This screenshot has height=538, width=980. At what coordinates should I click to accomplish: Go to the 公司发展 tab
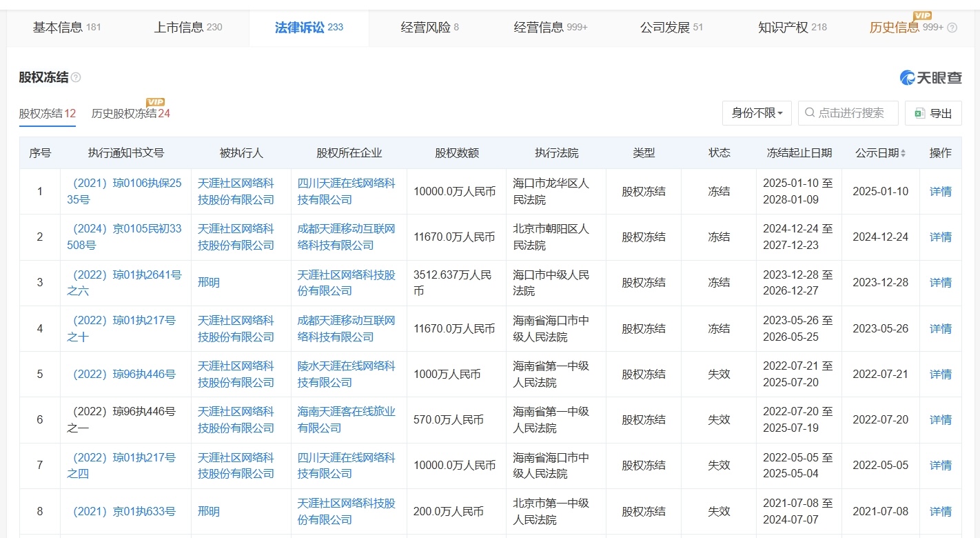pos(672,28)
